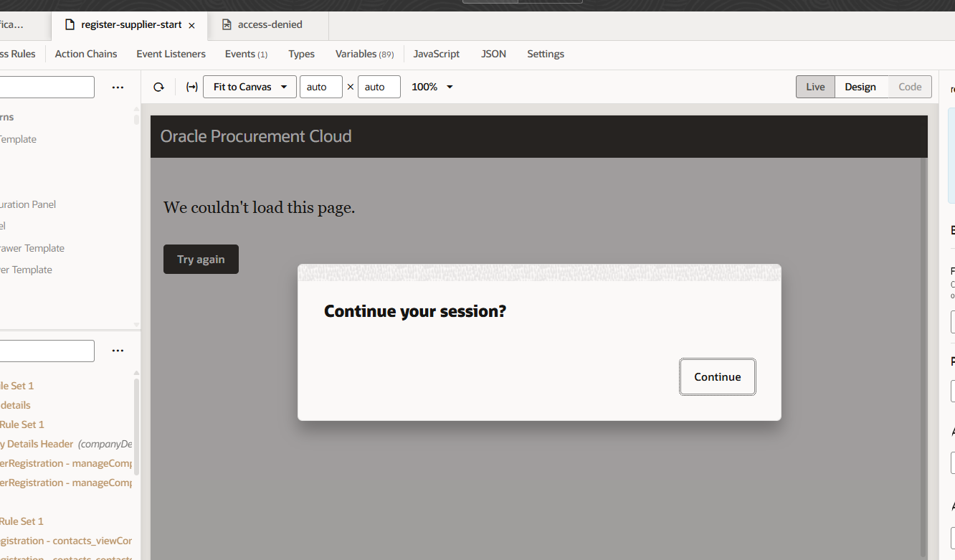The width and height of the screenshot is (955, 560).
Task: Open the structure panel's overflow menu
Action: click(x=118, y=351)
